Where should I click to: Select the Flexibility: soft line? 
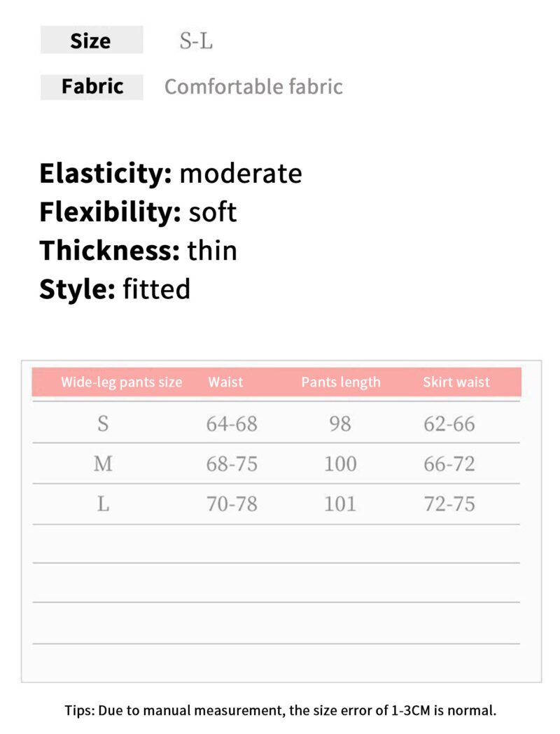(138, 212)
